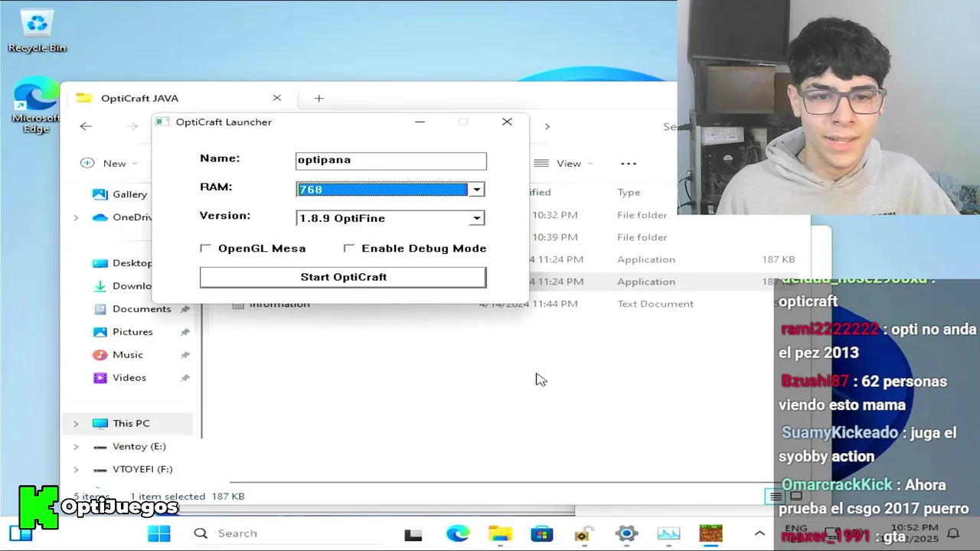The image size is (980, 551).
Task: Switch to details view icon in Explorer status bar
Action: pos(776,496)
